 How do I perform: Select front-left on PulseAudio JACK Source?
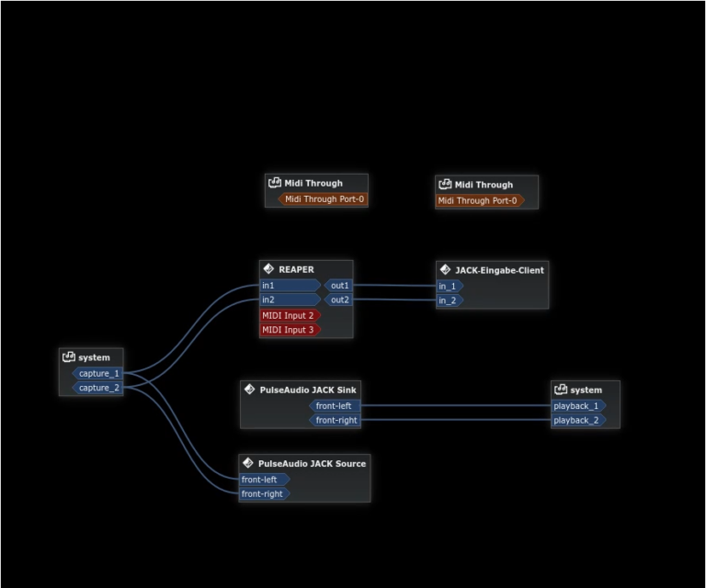point(265,480)
